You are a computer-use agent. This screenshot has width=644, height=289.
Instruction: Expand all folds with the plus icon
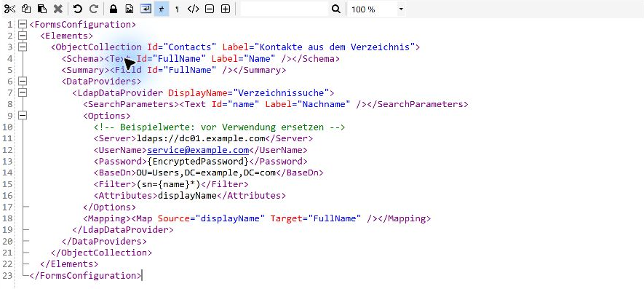(x=225, y=9)
